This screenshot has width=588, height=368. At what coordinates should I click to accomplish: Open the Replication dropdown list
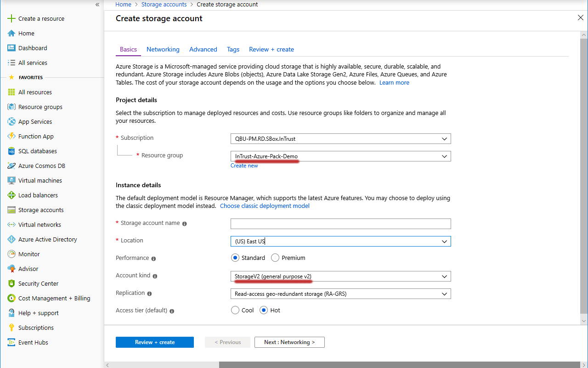click(x=340, y=293)
